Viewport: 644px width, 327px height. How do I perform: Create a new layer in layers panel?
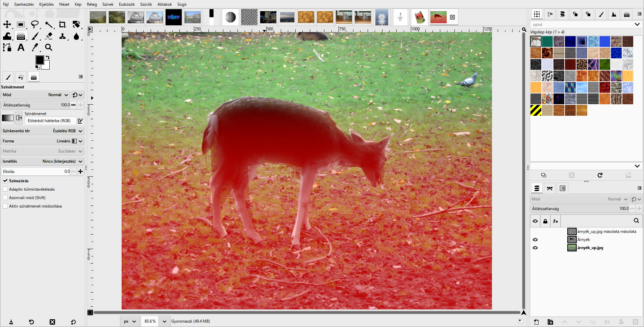coord(536,322)
